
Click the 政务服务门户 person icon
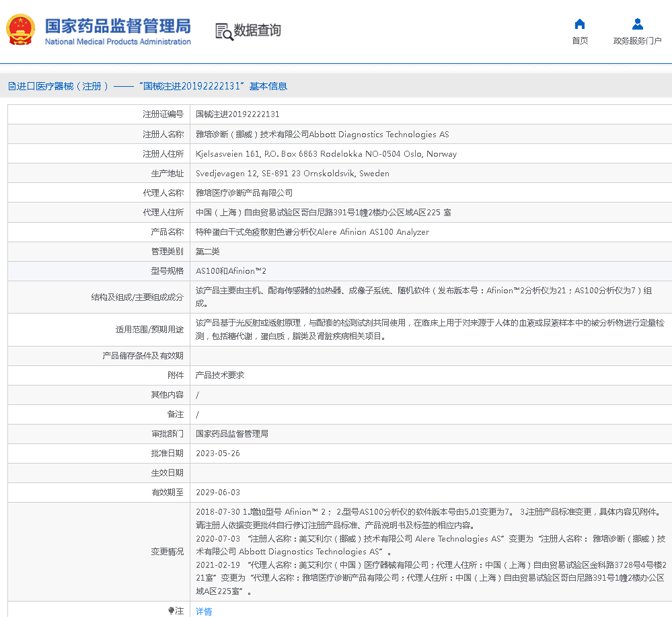click(637, 24)
